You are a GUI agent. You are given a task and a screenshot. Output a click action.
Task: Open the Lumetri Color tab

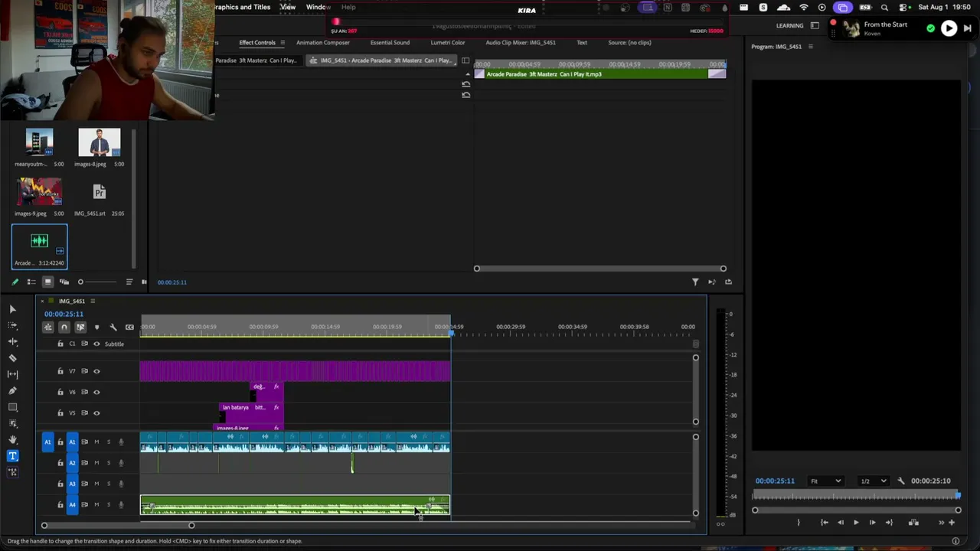click(x=448, y=43)
